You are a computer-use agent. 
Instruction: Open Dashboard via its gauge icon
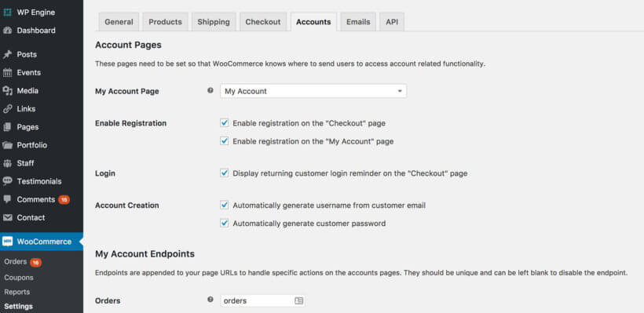(7, 31)
